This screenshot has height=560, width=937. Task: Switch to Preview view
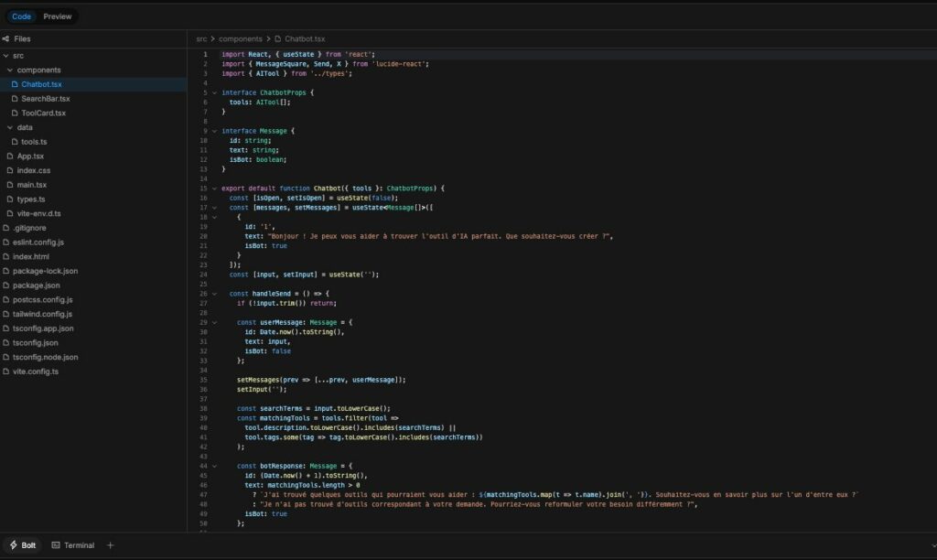(x=58, y=16)
